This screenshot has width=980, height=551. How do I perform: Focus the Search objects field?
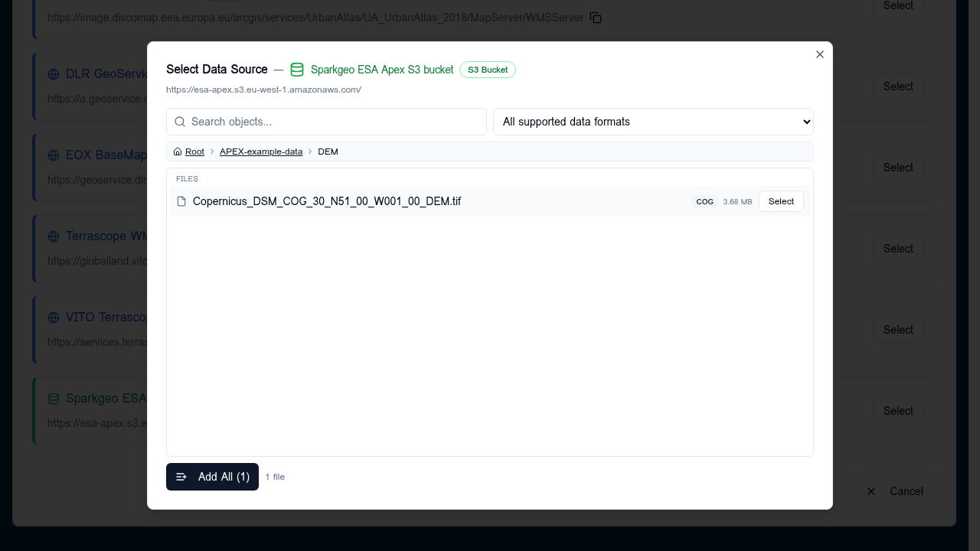pos(326,122)
